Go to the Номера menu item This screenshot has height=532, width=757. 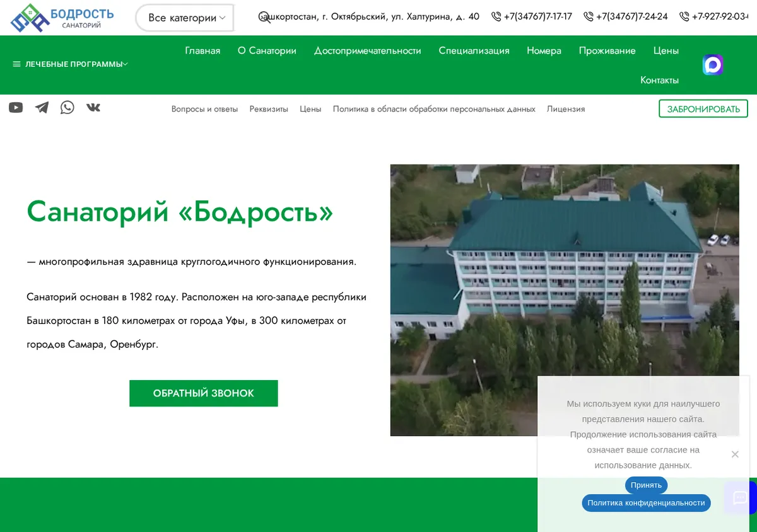(544, 50)
